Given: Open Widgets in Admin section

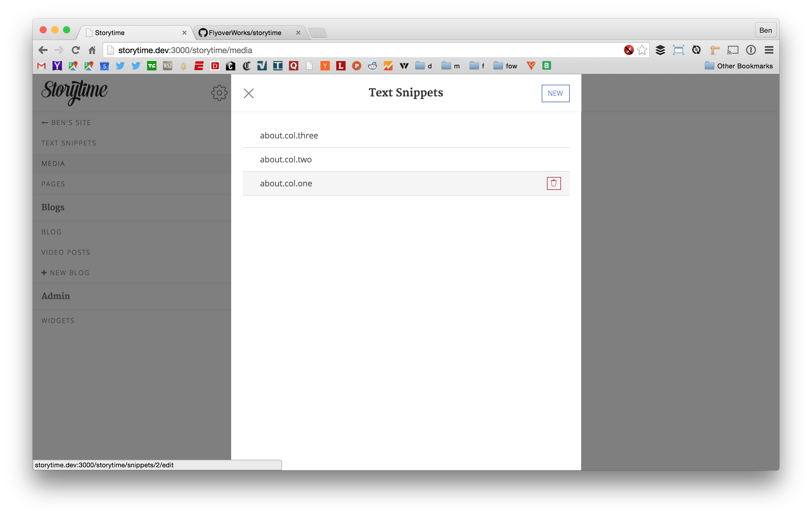Looking at the screenshot, I should click(x=58, y=321).
